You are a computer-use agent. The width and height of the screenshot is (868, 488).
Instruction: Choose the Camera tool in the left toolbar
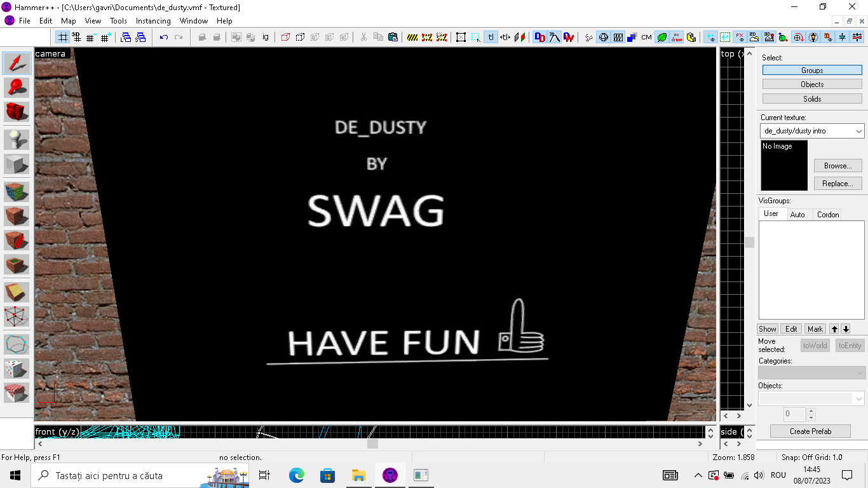17,112
